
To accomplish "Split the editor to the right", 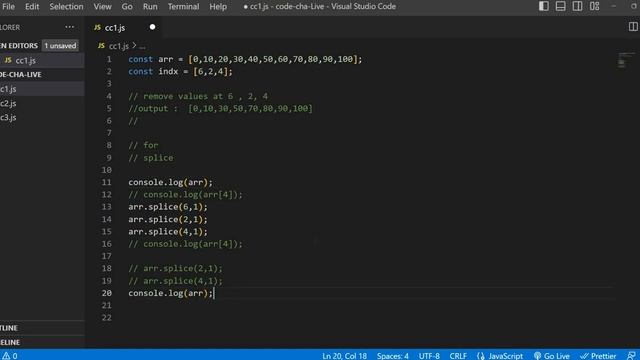I will [633, 27].
